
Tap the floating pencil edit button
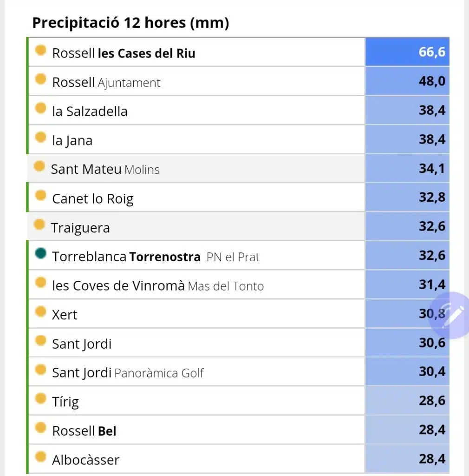451,316
